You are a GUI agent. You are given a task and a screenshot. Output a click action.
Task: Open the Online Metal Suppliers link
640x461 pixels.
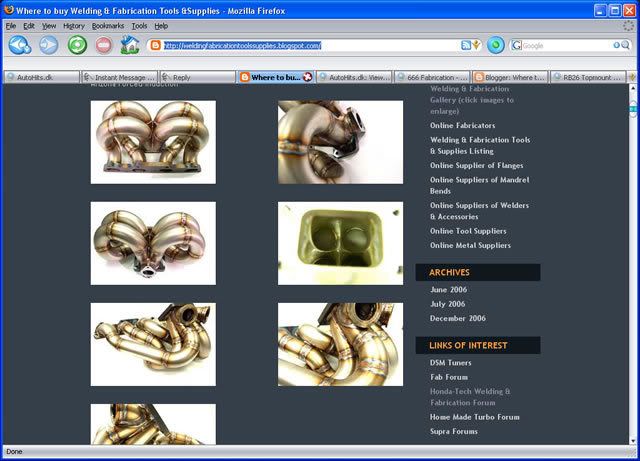[x=470, y=245]
